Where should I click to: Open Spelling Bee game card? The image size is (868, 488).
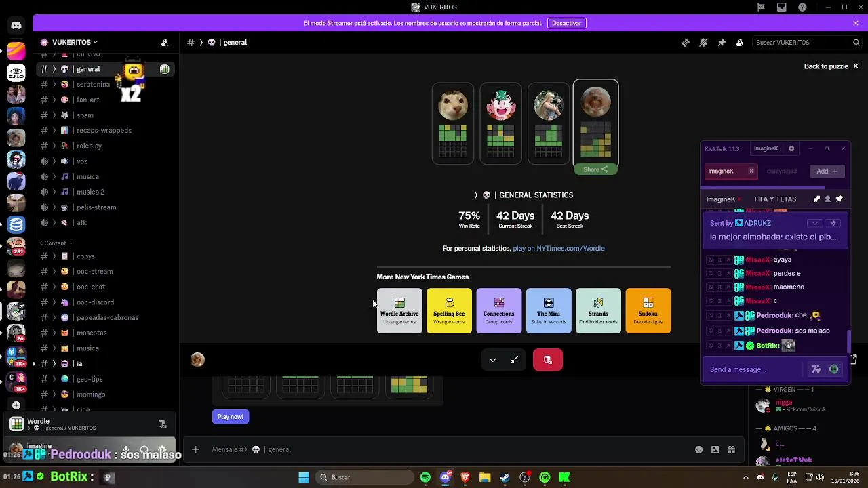449,311
